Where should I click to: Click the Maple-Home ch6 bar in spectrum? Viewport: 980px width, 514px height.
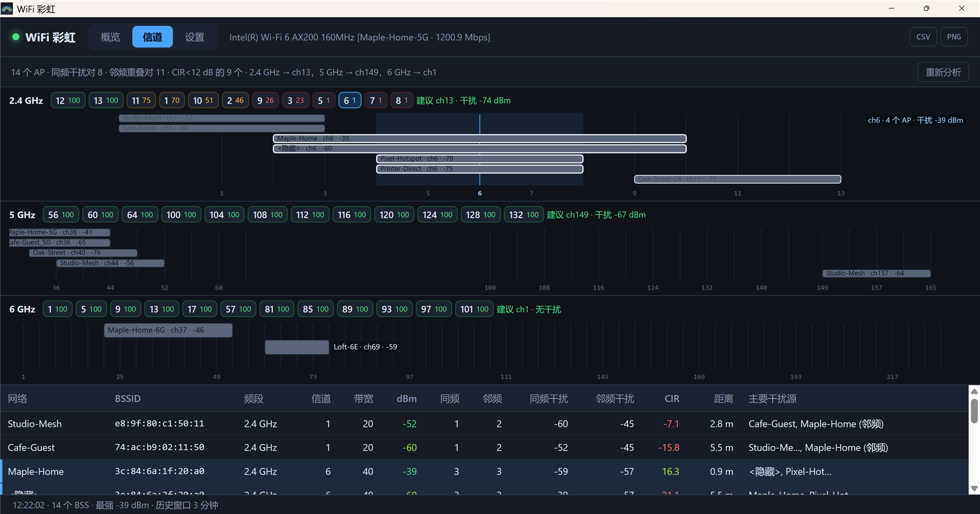click(480, 138)
